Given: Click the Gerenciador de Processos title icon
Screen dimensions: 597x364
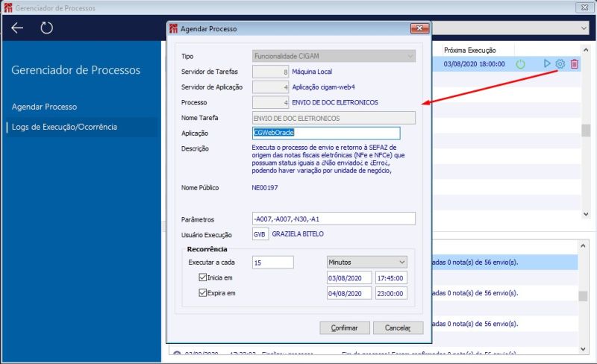Looking at the screenshot, I should [x=8, y=7].
